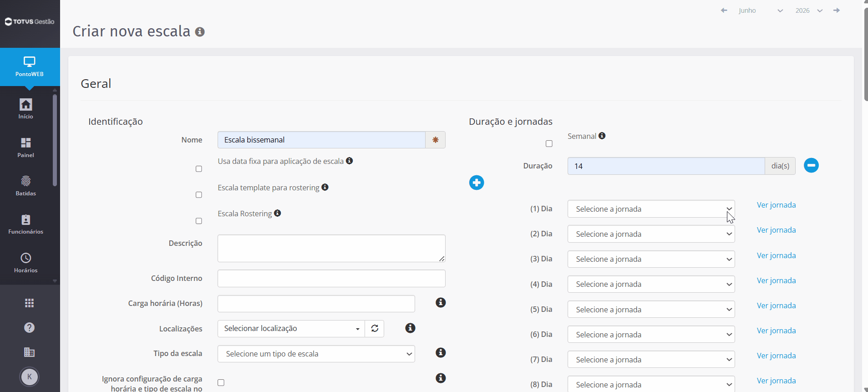The width and height of the screenshot is (868, 392).
Task: Click Ver jornada link for (3) Dia
Action: pos(776,255)
